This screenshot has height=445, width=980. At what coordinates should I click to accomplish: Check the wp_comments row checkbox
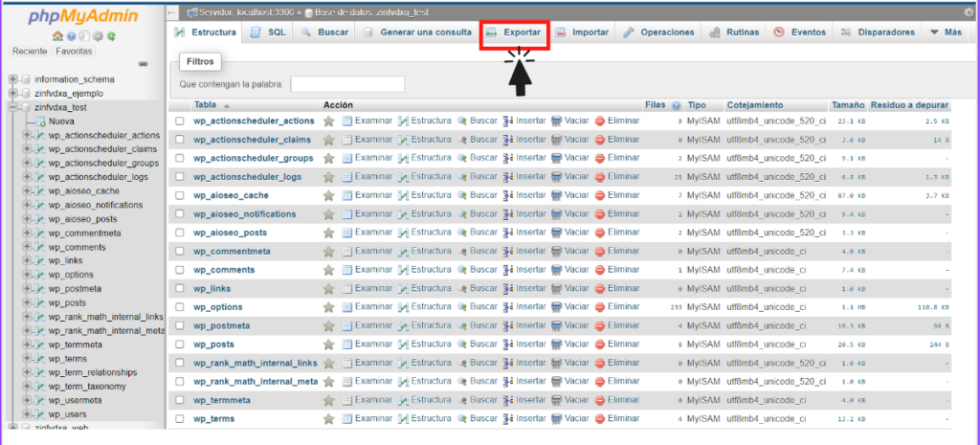[x=180, y=270]
